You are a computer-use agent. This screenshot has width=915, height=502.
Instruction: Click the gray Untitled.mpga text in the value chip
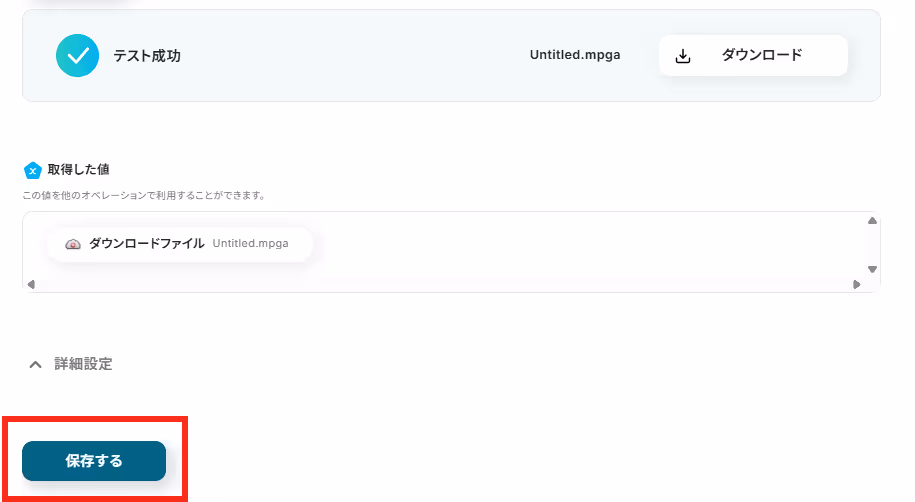tap(250, 243)
